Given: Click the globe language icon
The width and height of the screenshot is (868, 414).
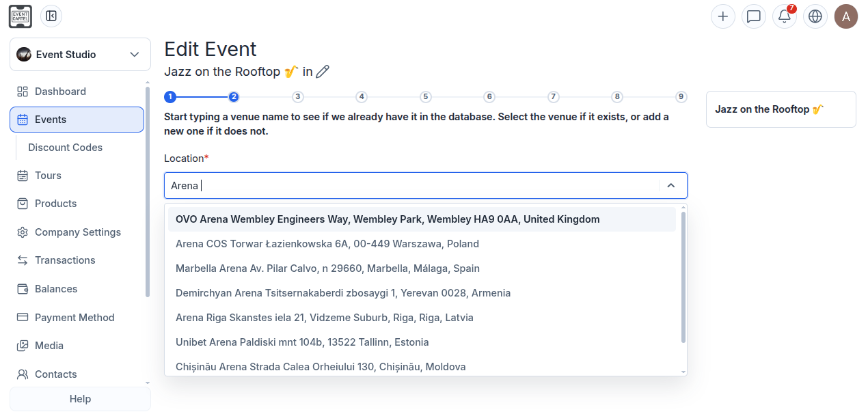Looking at the screenshot, I should 815,16.
